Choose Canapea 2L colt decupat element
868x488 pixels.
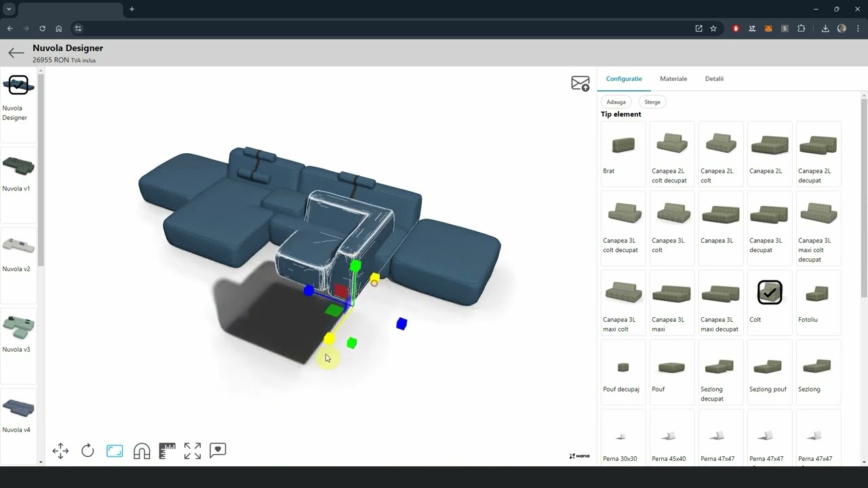click(x=672, y=153)
